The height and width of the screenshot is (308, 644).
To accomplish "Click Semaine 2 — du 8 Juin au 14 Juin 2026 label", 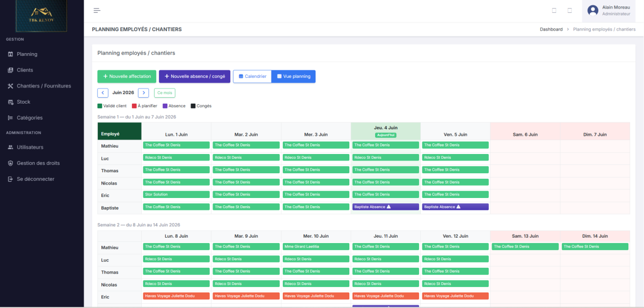I will coord(138,225).
